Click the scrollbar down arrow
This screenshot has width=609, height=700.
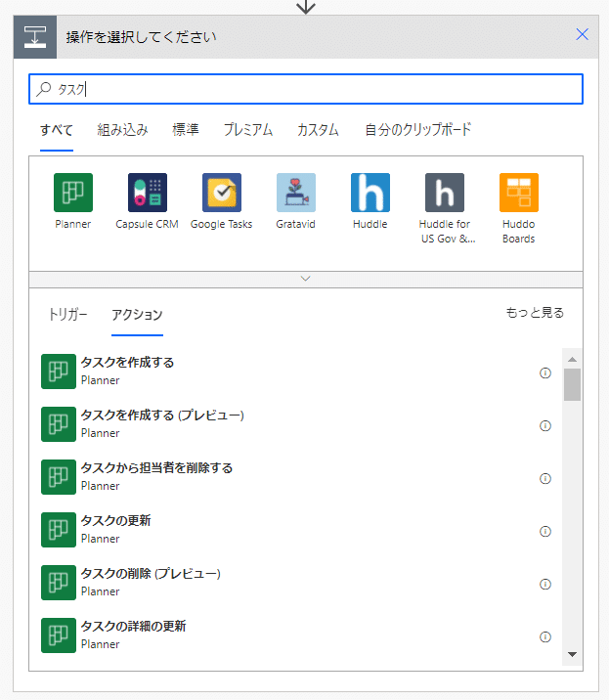572,654
